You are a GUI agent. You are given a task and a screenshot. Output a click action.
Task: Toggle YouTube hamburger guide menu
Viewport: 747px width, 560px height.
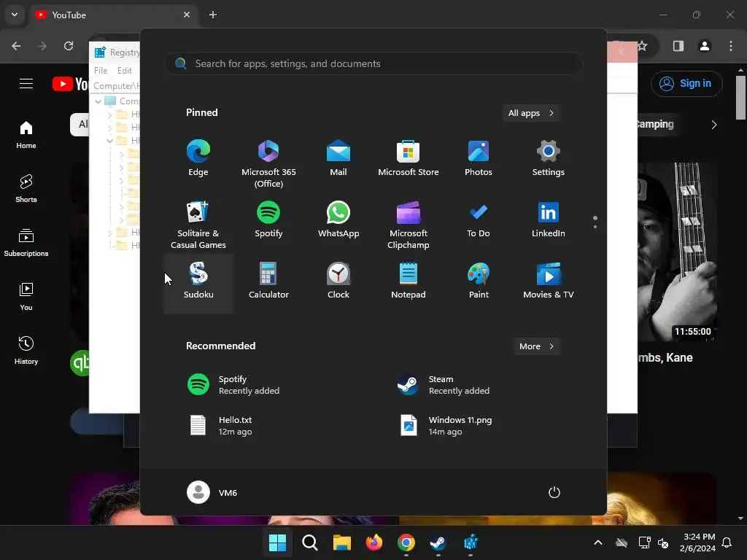[26, 84]
